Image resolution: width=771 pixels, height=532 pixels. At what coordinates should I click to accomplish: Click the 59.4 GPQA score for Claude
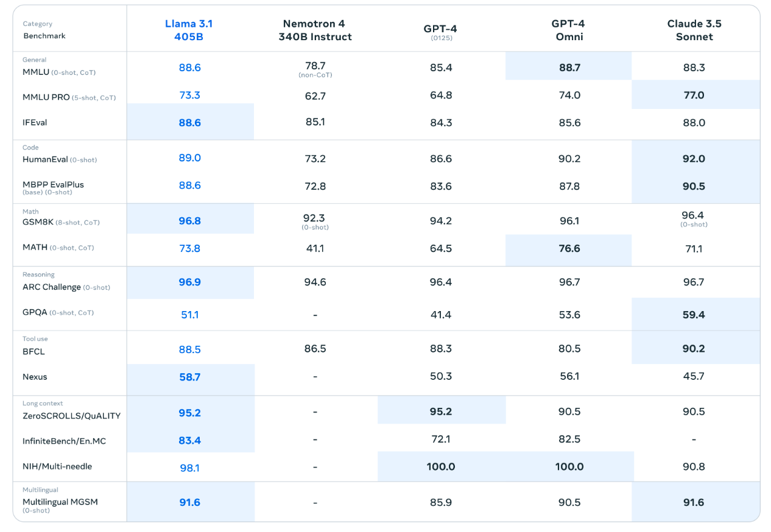pos(694,315)
